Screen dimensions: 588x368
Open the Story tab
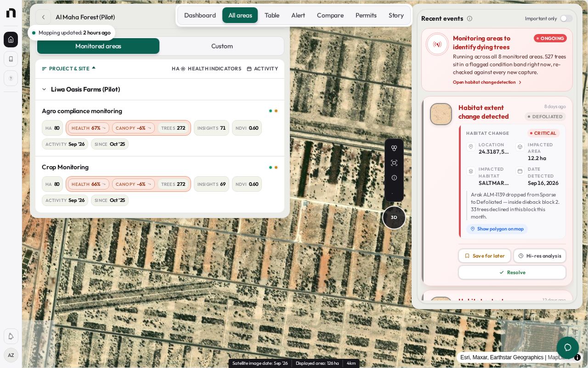tap(396, 15)
